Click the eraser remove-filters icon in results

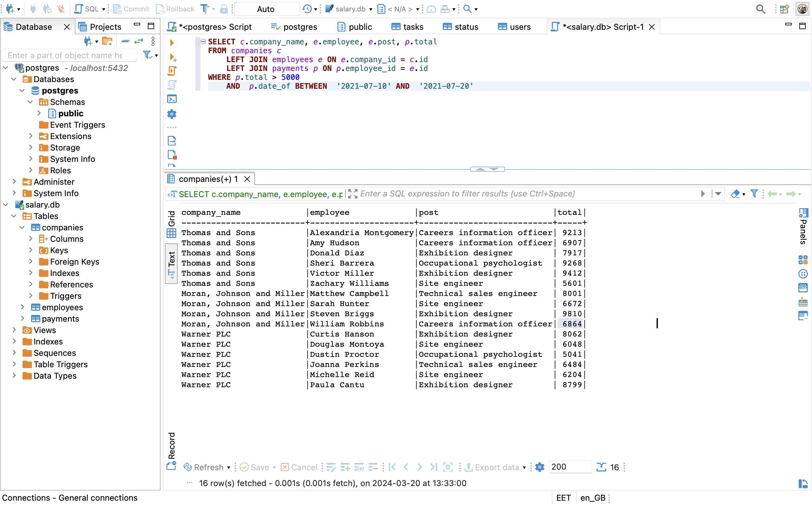coord(735,194)
